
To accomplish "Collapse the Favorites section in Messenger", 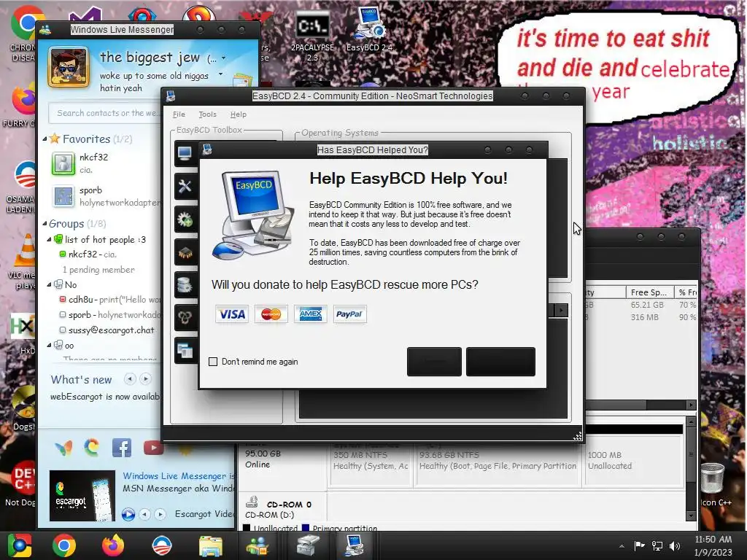I will (44, 139).
